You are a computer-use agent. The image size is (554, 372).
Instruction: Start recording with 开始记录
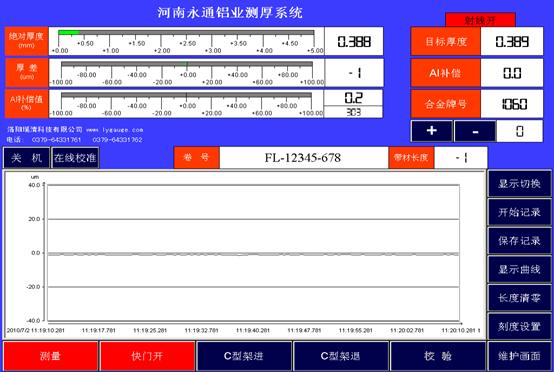[x=519, y=212]
